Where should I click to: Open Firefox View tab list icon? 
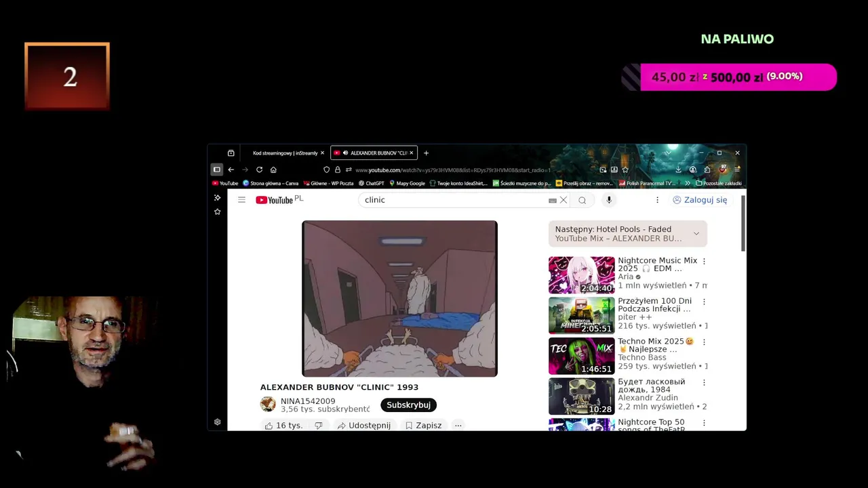tap(231, 153)
